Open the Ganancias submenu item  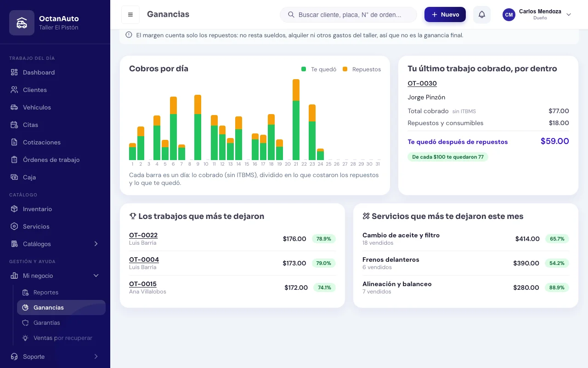[61, 307]
